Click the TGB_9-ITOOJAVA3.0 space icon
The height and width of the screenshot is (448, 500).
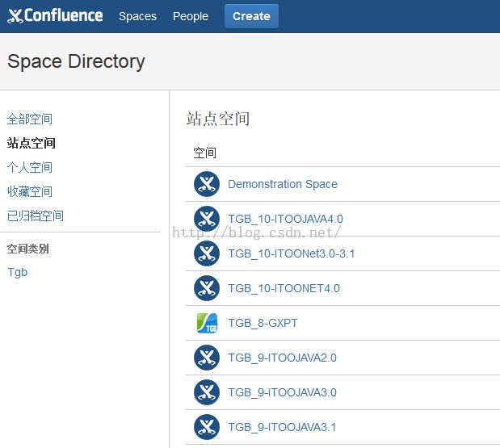click(x=207, y=392)
